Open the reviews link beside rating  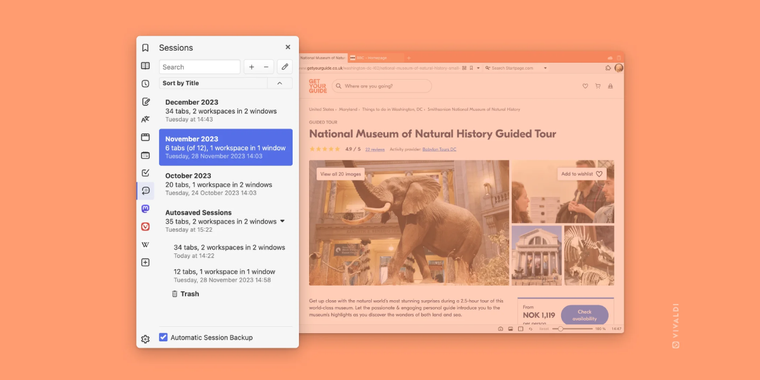point(375,149)
